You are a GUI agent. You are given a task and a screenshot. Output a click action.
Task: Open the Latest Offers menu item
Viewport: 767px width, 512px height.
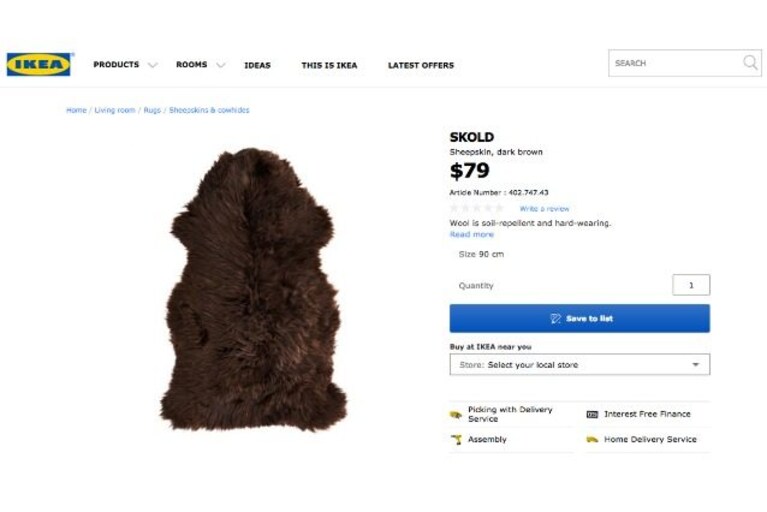coord(421,65)
